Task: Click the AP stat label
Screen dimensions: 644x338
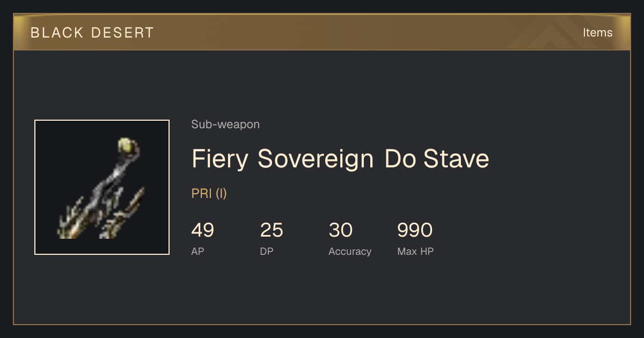Action: click(x=197, y=251)
